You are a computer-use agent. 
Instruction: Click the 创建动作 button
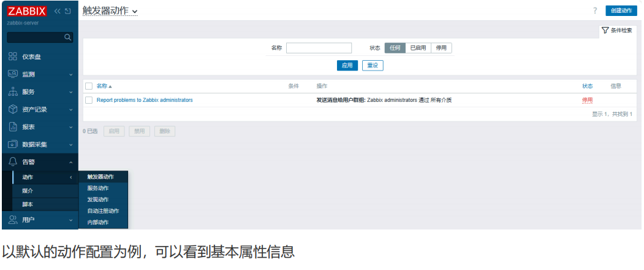[621, 10]
